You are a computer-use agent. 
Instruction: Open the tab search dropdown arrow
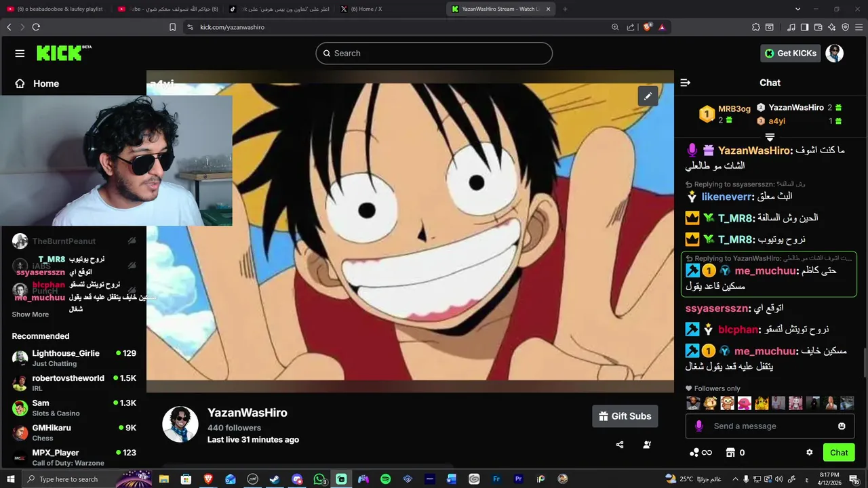(798, 9)
